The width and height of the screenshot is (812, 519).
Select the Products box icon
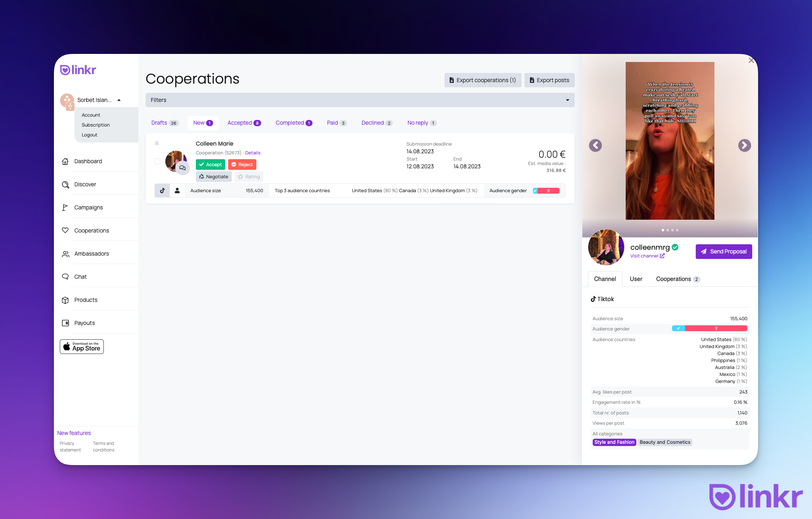coord(65,300)
